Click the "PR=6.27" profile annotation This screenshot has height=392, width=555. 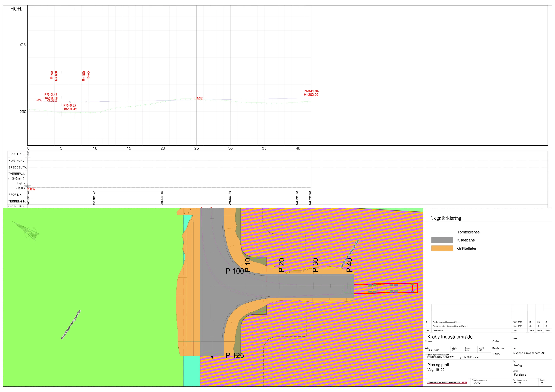click(70, 106)
